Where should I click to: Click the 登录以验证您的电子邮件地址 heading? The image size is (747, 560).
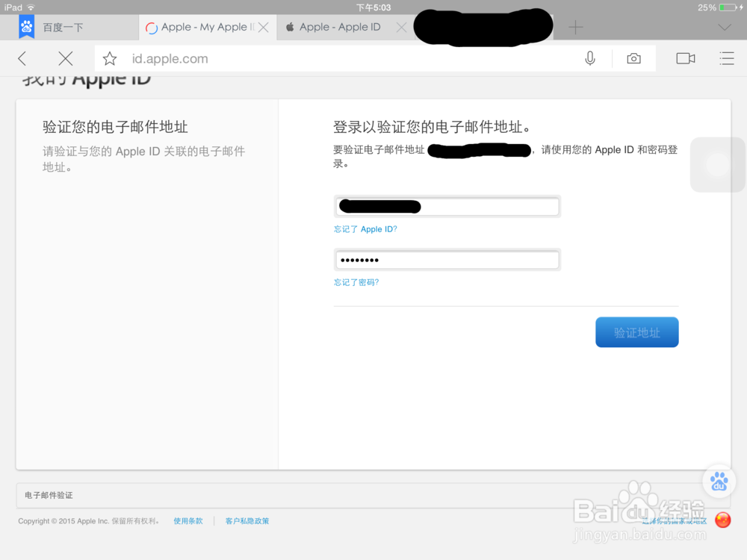432,127
